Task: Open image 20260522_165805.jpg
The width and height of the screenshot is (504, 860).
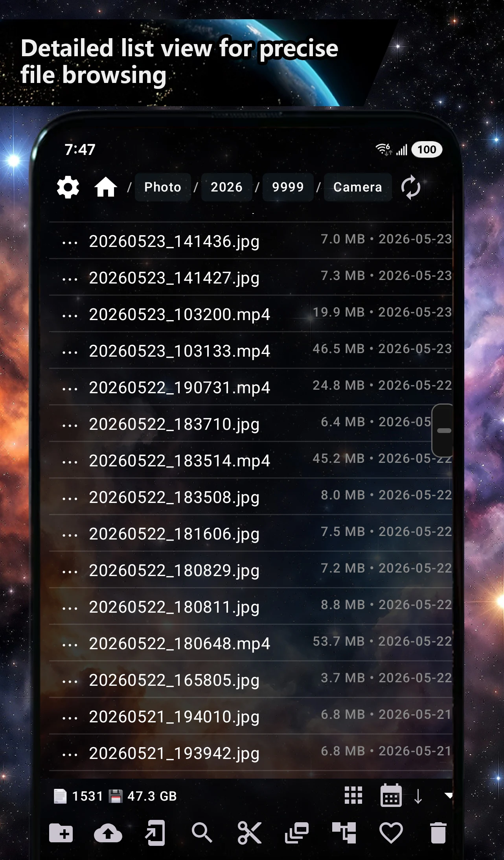Action: 251,680
